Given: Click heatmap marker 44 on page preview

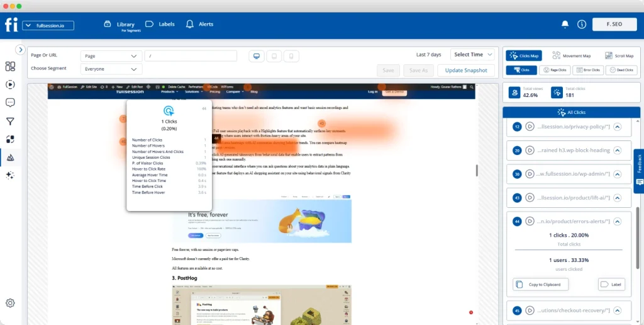Looking at the screenshot, I should (216, 138).
